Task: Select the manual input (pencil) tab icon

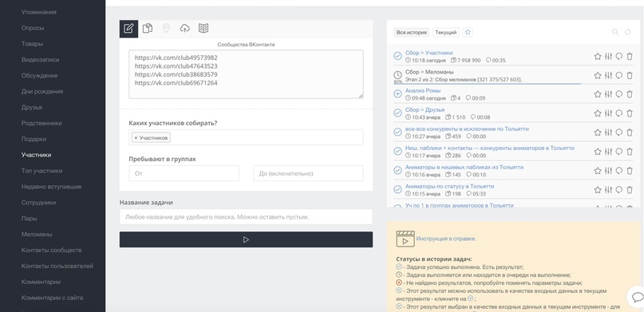Action: pos(128,29)
